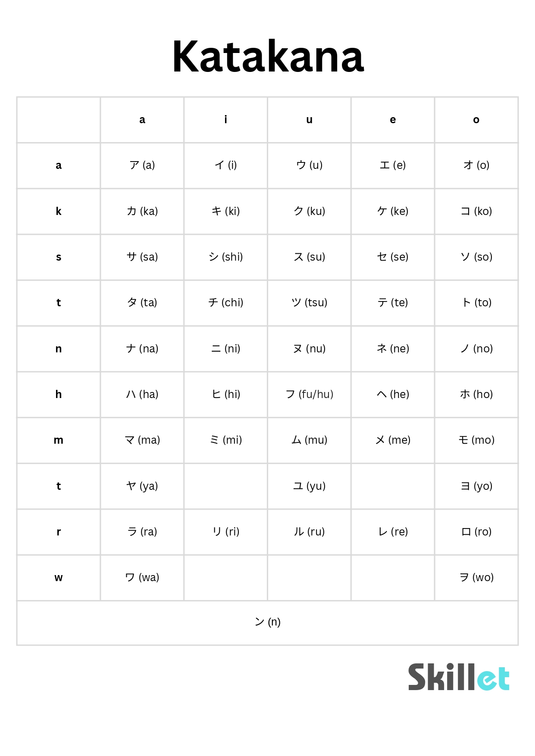
Task: Click the ロ (ro) cell
Action: (x=476, y=532)
